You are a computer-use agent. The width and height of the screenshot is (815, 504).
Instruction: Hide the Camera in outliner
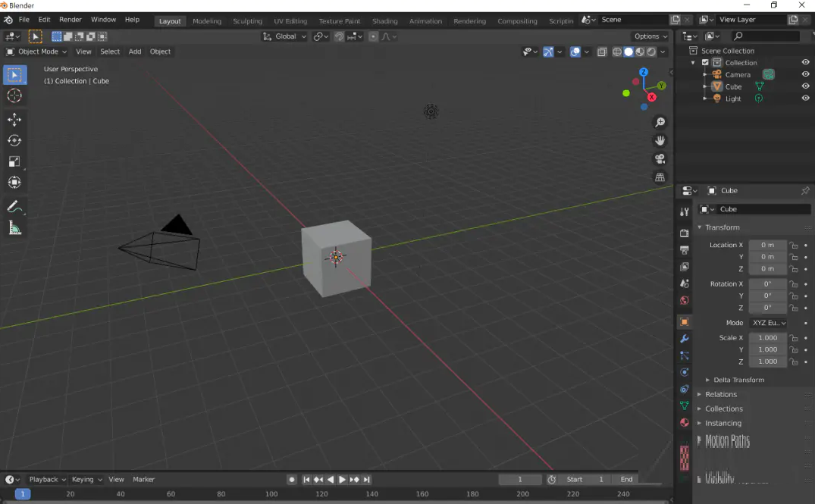(806, 74)
